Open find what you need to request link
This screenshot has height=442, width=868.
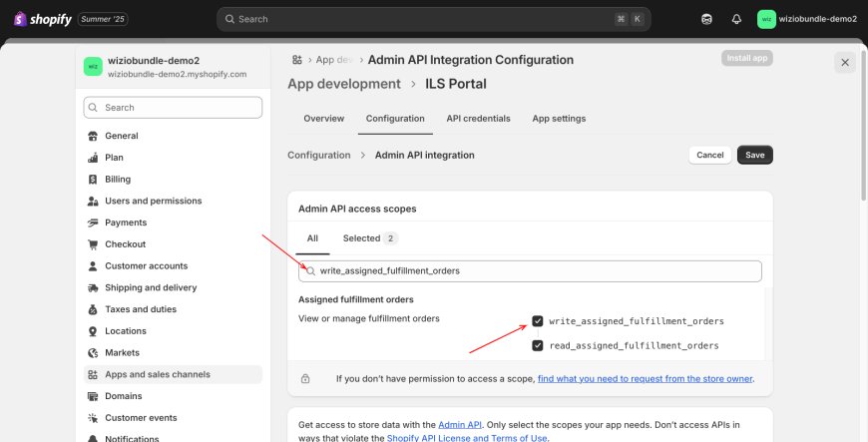point(645,379)
